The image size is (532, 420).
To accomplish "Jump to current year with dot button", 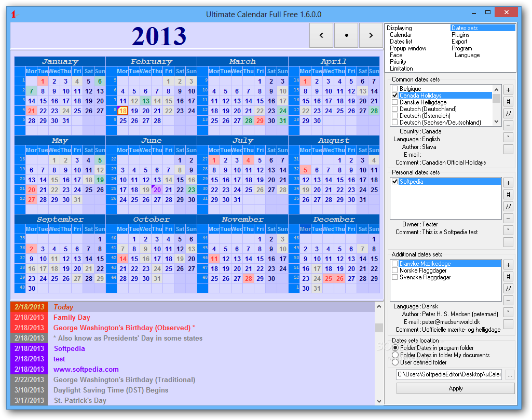I will 346,35.
